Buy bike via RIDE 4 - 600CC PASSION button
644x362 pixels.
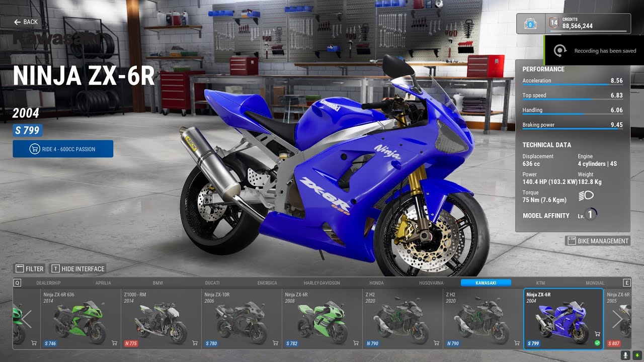63,149
